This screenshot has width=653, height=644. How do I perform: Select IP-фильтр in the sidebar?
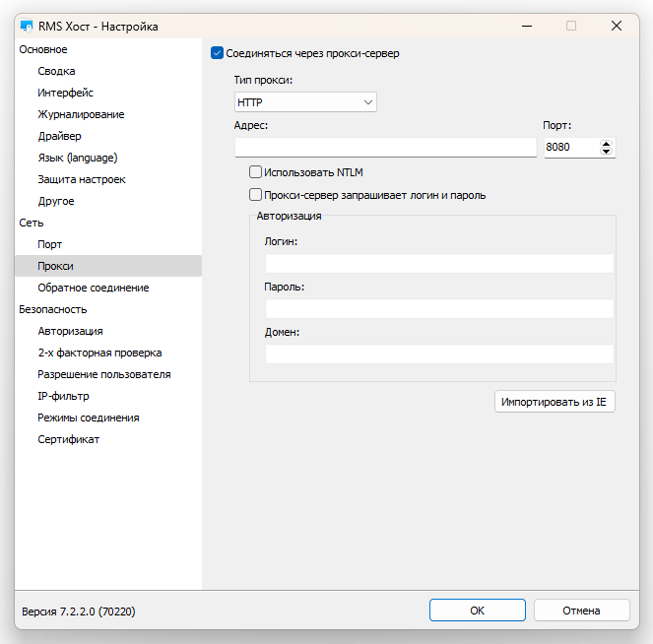pyautogui.click(x=63, y=396)
